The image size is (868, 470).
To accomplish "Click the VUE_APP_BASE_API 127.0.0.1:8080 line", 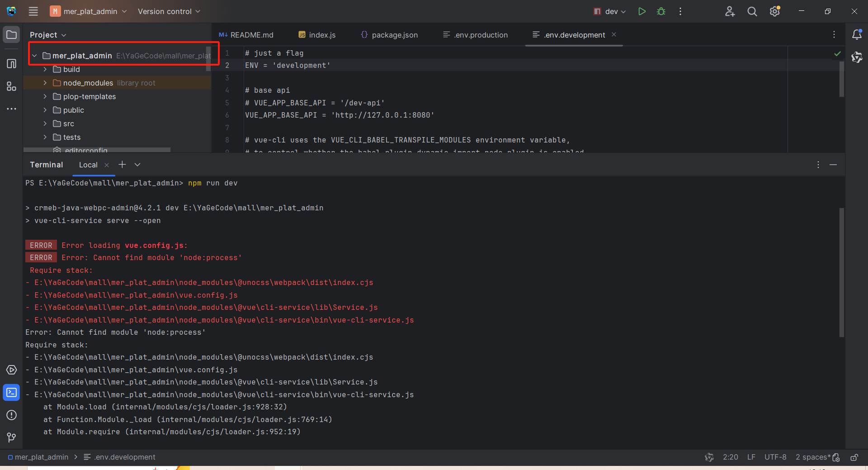I will coord(340,115).
